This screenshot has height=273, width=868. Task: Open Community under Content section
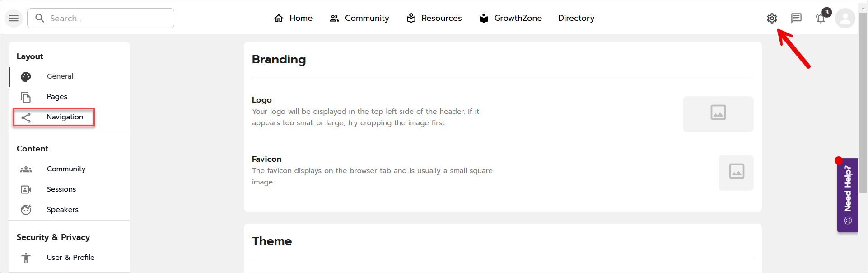point(66,169)
